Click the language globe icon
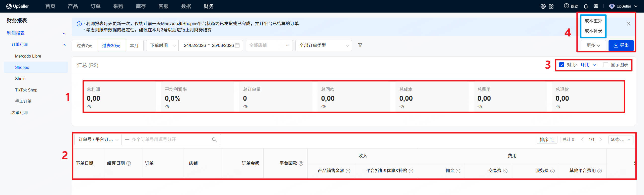The width and height of the screenshot is (644, 195). tap(543, 6)
